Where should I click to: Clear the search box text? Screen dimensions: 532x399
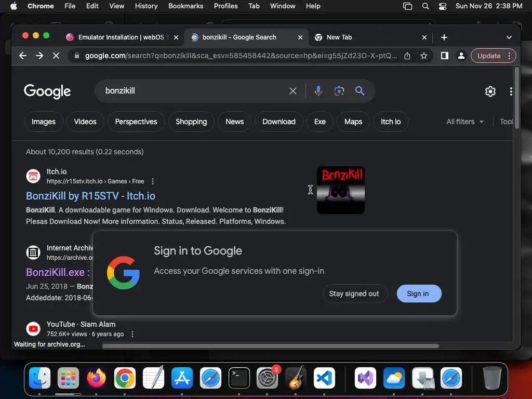[x=293, y=91]
